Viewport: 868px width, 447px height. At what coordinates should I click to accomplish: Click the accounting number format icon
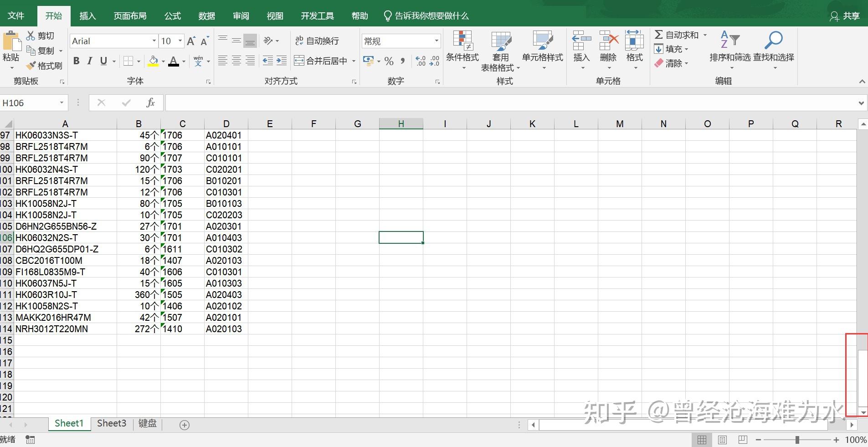pyautogui.click(x=368, y=61)
